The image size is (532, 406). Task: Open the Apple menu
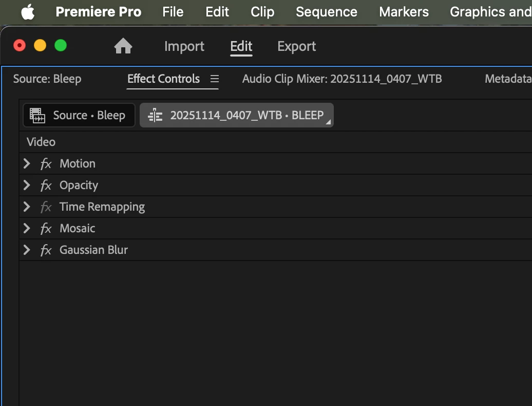[28, 12]
